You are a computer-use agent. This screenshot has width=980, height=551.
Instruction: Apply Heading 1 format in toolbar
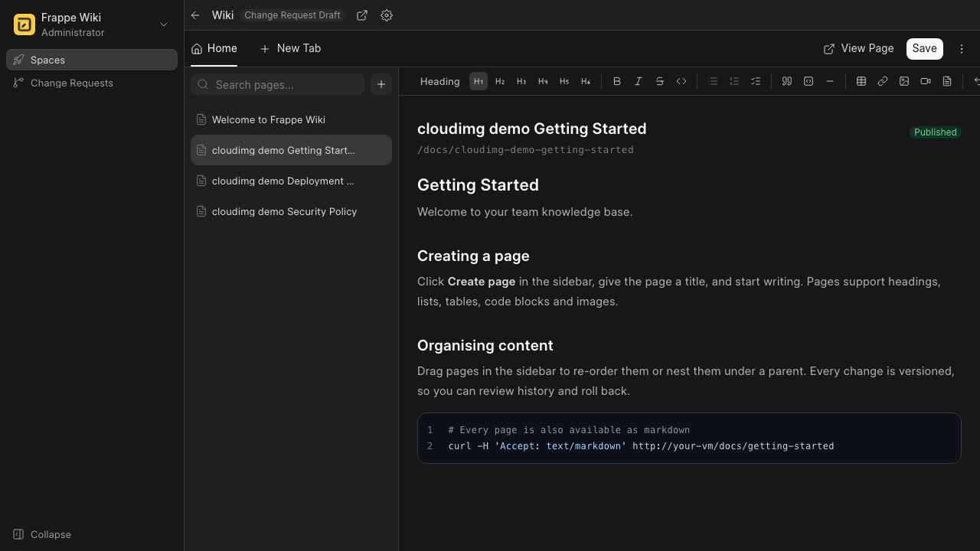tap(479, 81)
